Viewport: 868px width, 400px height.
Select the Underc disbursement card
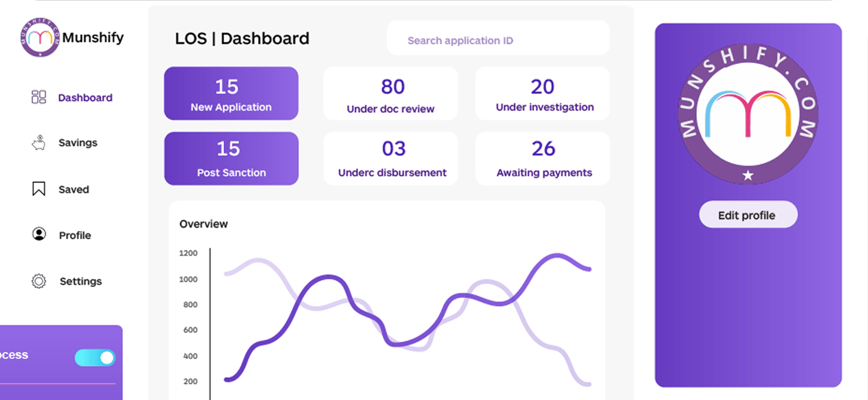click(390, 158)
